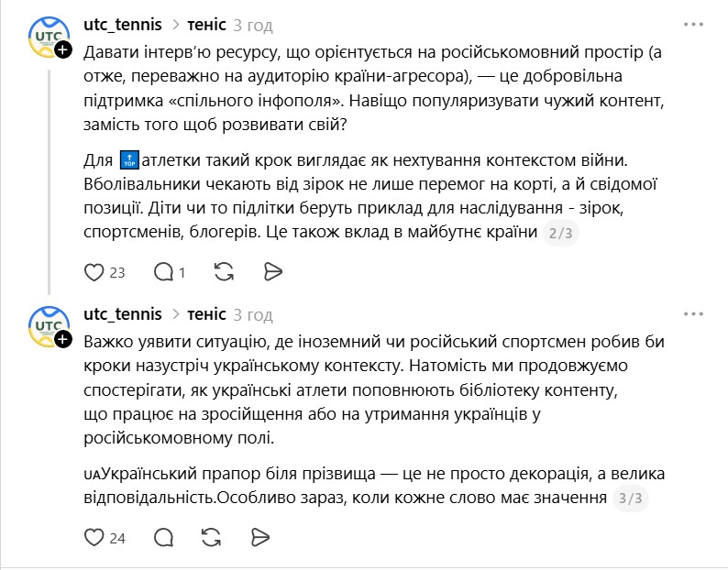728x570 pixels.
Task: Share the first post via send icon
Action: (x=272, y=271)
